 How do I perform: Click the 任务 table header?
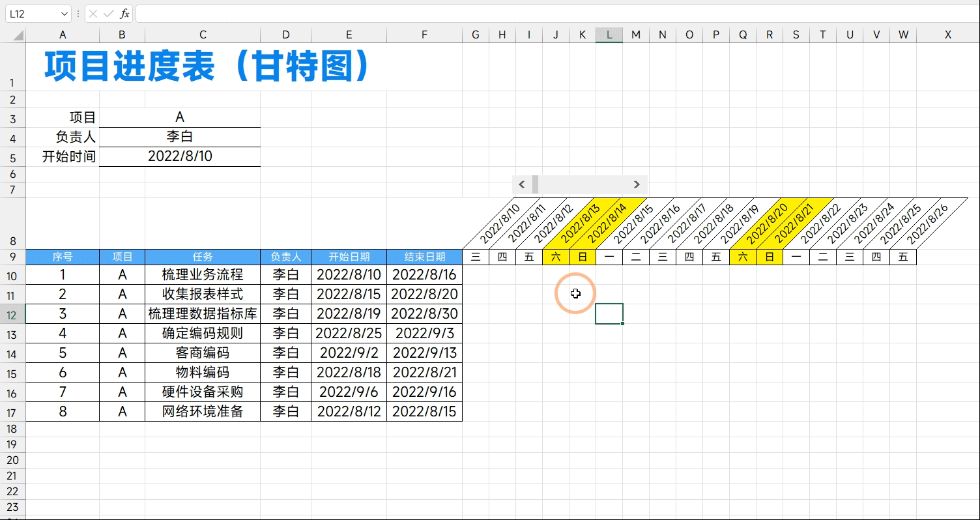coord(203,257)
